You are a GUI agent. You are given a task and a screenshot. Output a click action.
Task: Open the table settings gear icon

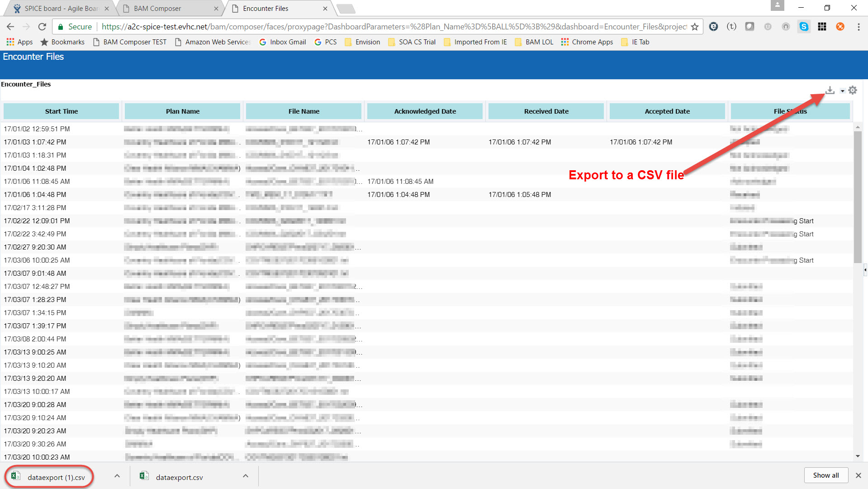853,90
